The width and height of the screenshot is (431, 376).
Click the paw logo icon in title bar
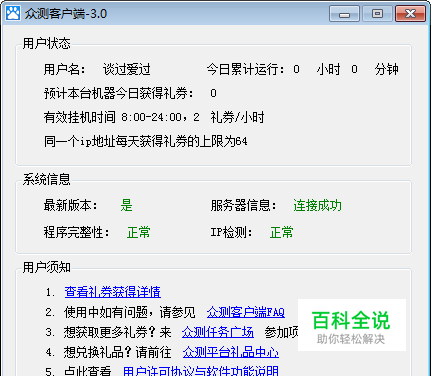[13, 13]
